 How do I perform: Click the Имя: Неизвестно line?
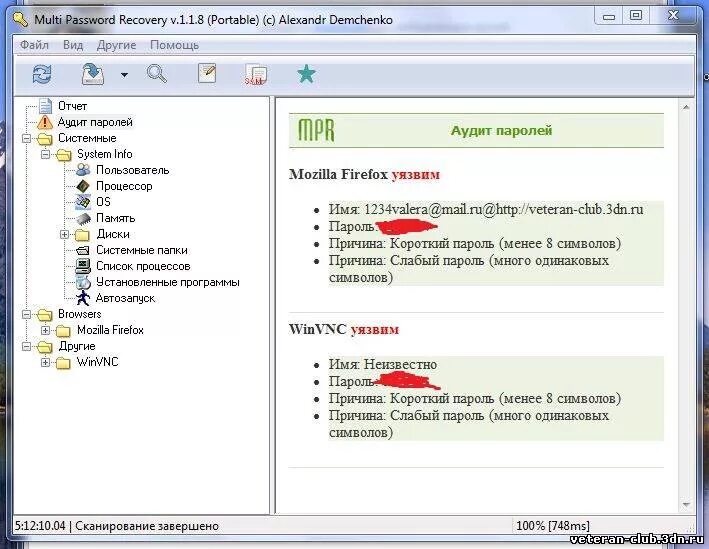point(383,364)
